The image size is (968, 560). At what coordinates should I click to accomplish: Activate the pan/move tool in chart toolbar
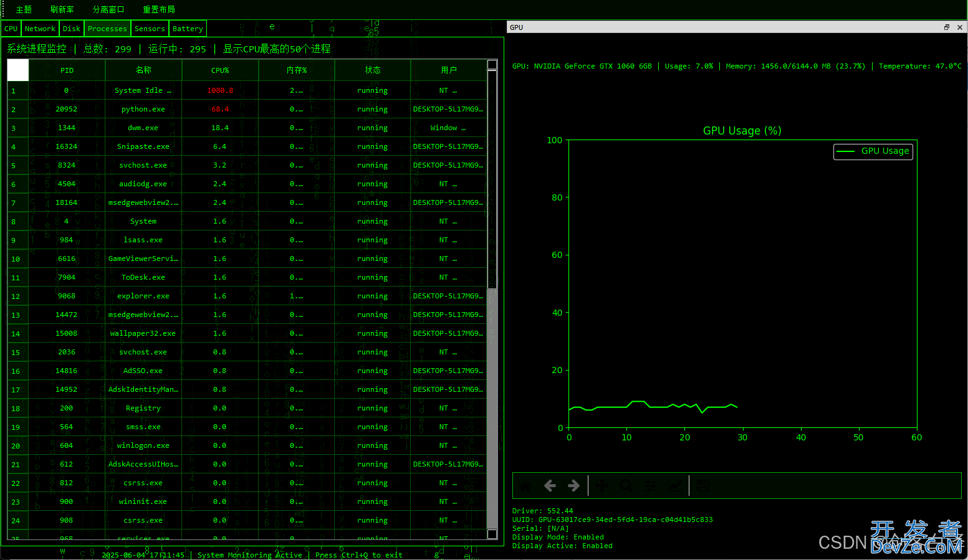pyautogui.click(x=602, y=486)
